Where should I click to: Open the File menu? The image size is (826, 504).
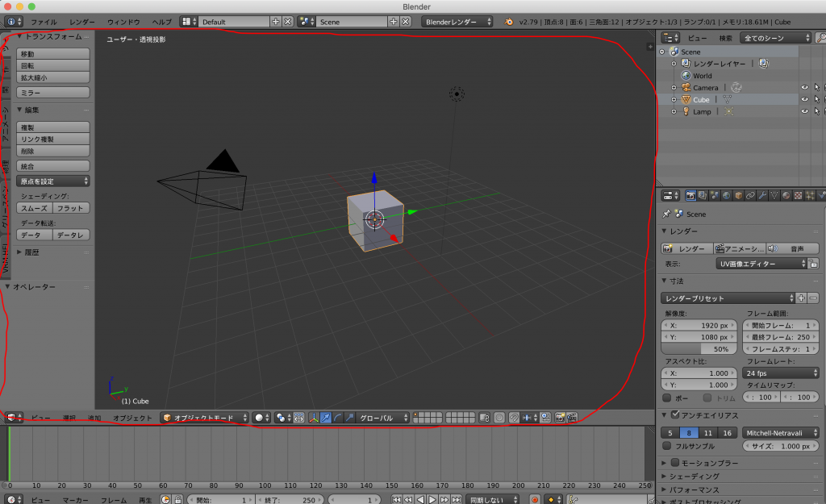coord(44,22)
